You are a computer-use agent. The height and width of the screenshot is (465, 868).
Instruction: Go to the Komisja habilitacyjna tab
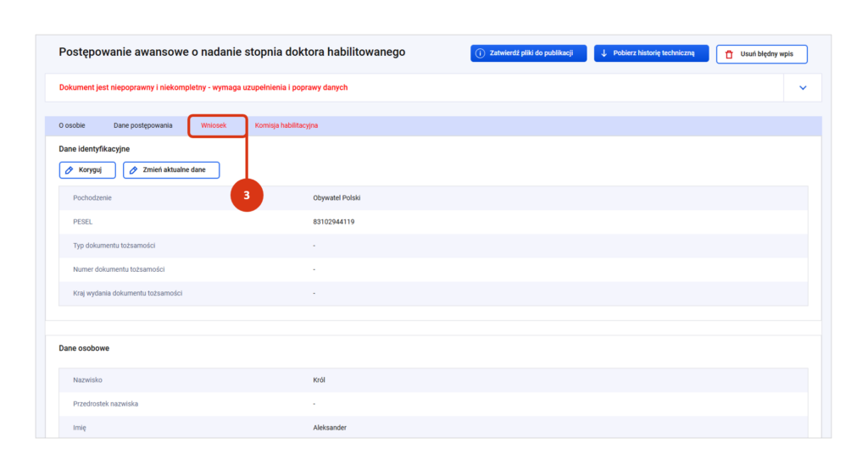coord(287,125)
